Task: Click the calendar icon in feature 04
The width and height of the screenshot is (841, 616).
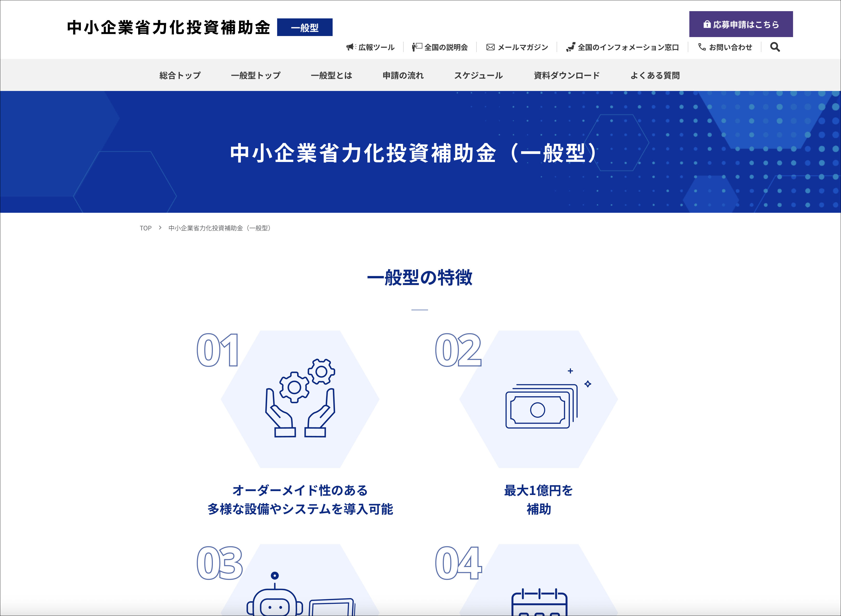Action: [539, 602]
